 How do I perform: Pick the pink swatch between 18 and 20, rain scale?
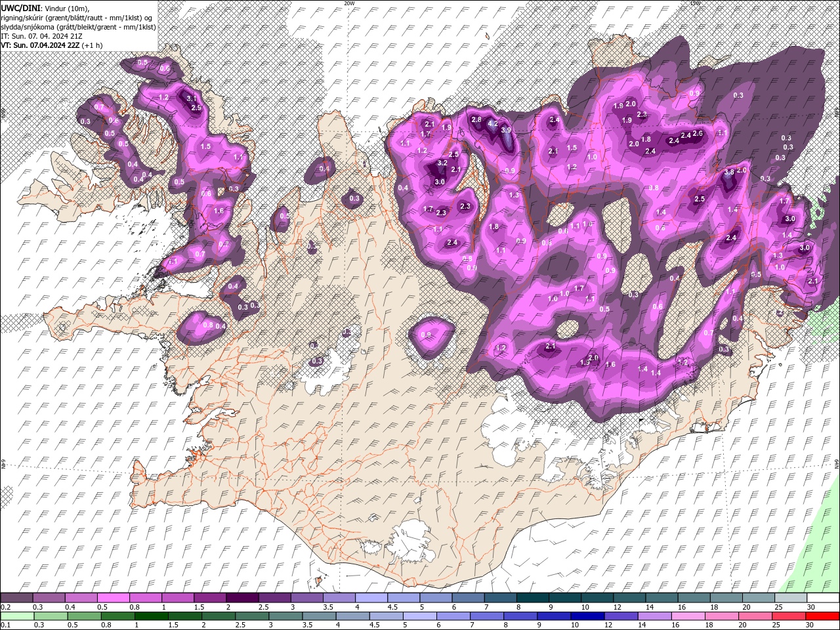pos(721,616)
